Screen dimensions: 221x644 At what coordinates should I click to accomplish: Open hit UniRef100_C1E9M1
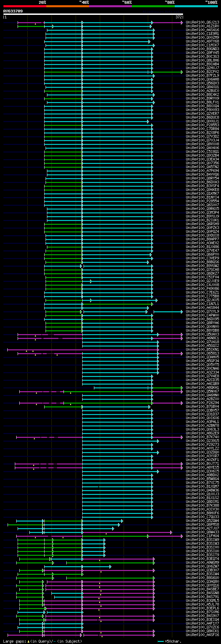coord(202,34)
